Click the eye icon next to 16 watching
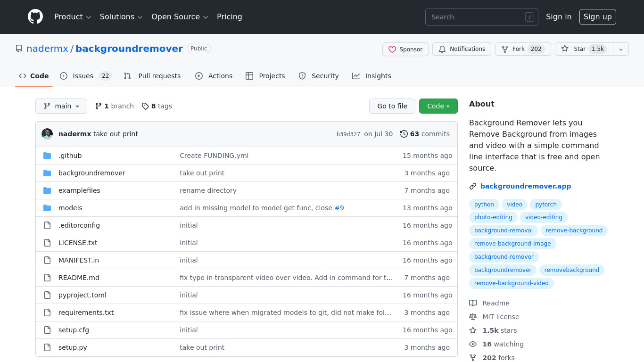 473,344
